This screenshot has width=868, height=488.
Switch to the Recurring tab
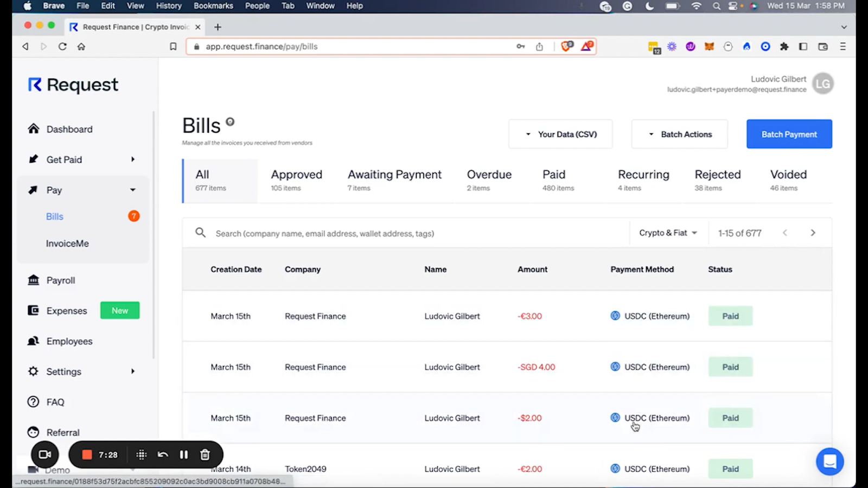coord(643,181)
